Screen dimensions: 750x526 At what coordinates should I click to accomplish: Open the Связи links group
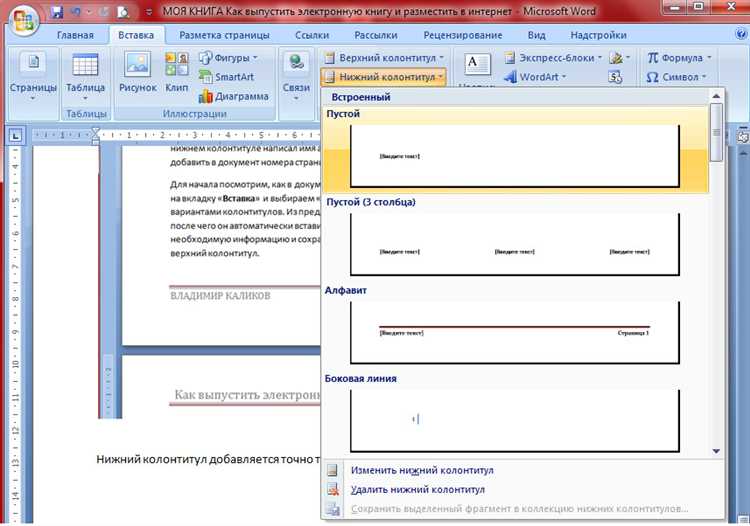[296, 77]
